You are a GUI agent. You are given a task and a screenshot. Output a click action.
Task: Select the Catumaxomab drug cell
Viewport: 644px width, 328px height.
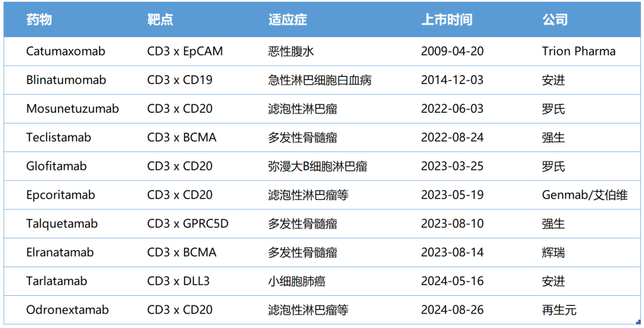[x=66, y=51]
